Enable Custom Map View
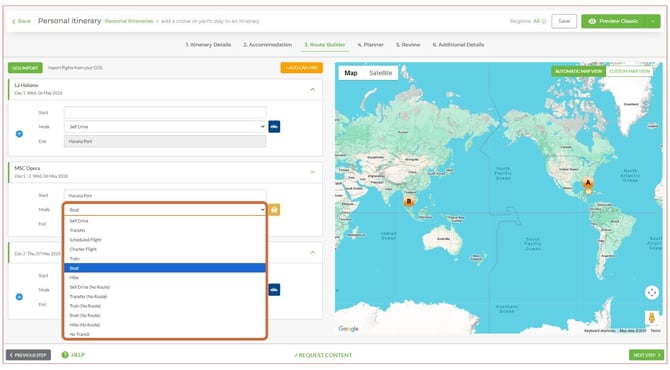The height and width of the screenshot is (370, 670). [x=629, y=71]
